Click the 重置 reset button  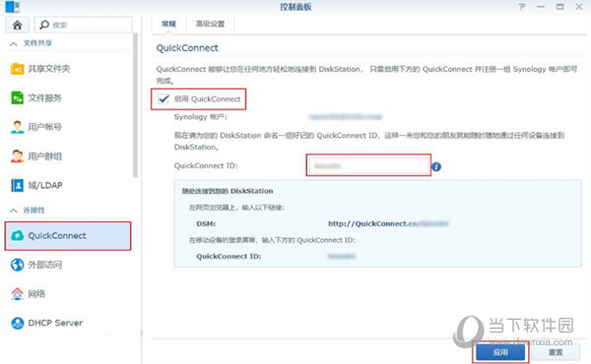click(556, 353)
